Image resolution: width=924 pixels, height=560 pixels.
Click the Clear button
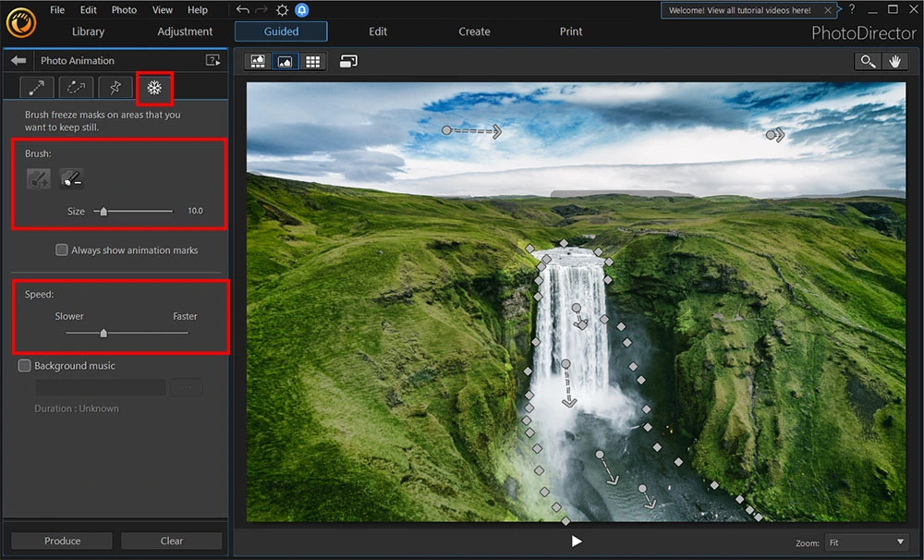(x=171, y=541)
